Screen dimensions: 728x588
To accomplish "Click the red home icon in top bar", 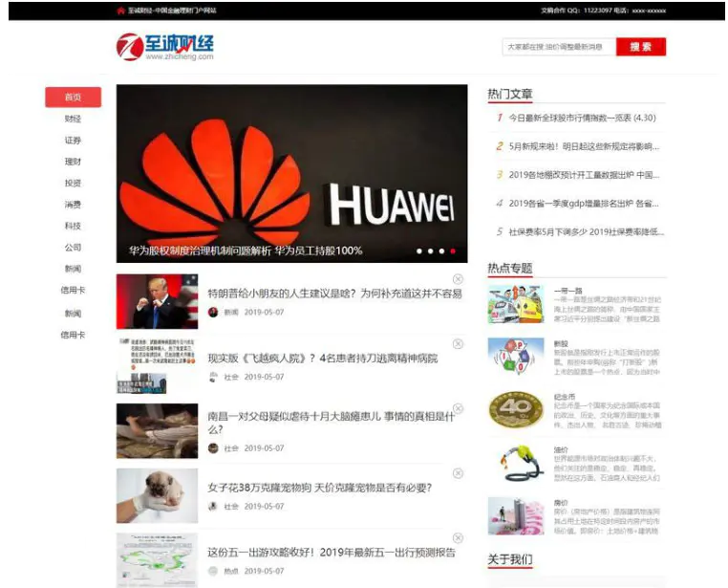I will (120, 11).
